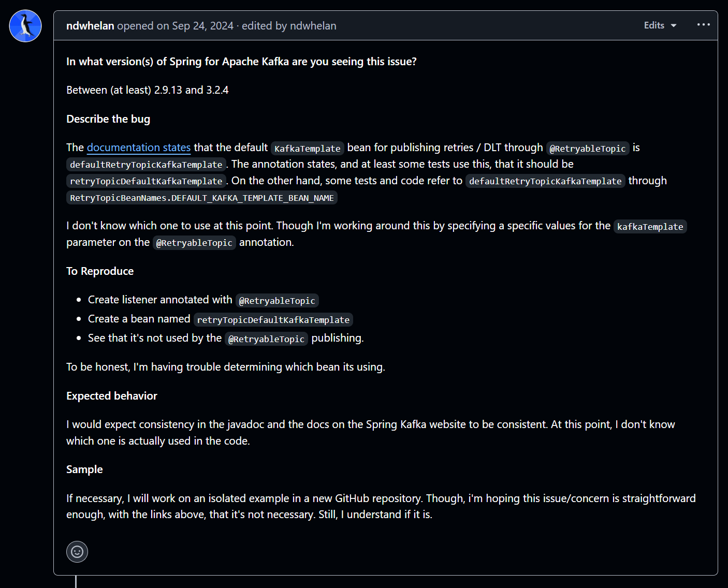Click ndwhelan author username in header
Screen dimensions: 728x588
tap(90, 26)
